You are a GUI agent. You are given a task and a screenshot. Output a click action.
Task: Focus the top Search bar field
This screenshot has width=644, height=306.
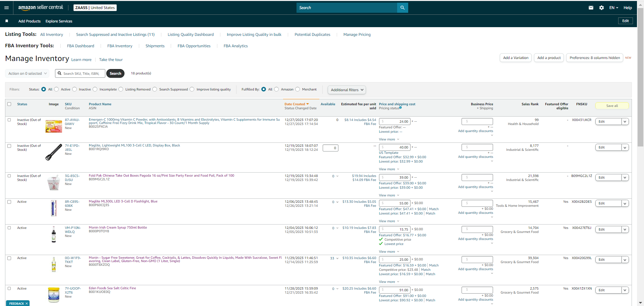point(347,8)
